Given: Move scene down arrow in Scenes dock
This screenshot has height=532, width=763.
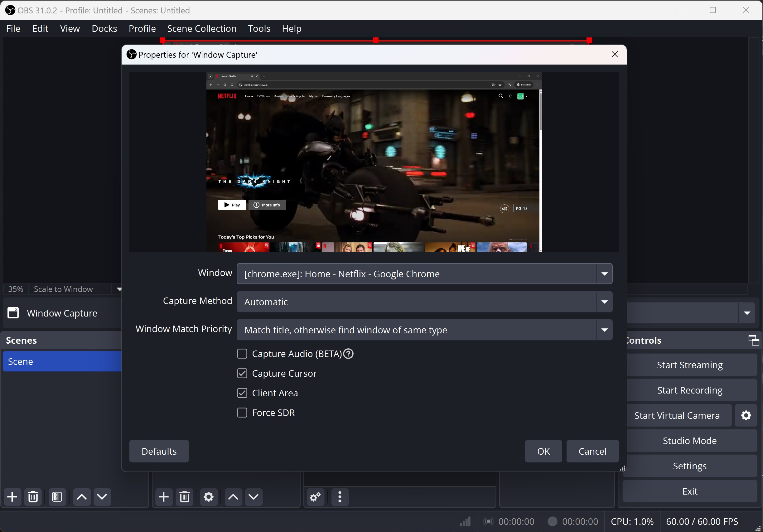Looking at the screenshot, I should 102,497.
